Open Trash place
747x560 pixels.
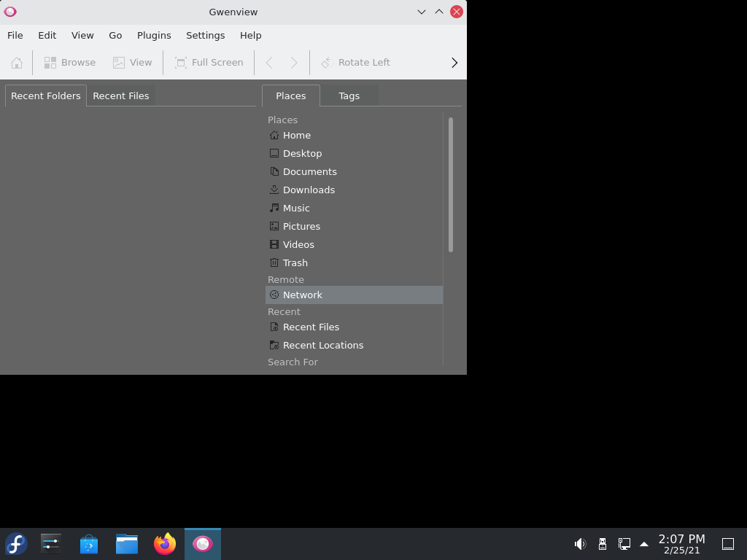[354, 262]
